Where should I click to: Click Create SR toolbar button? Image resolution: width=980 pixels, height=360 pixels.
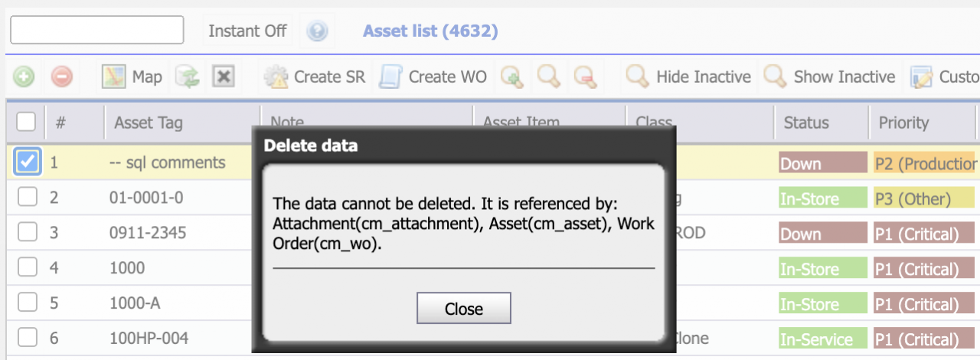[x=315, y=77]
